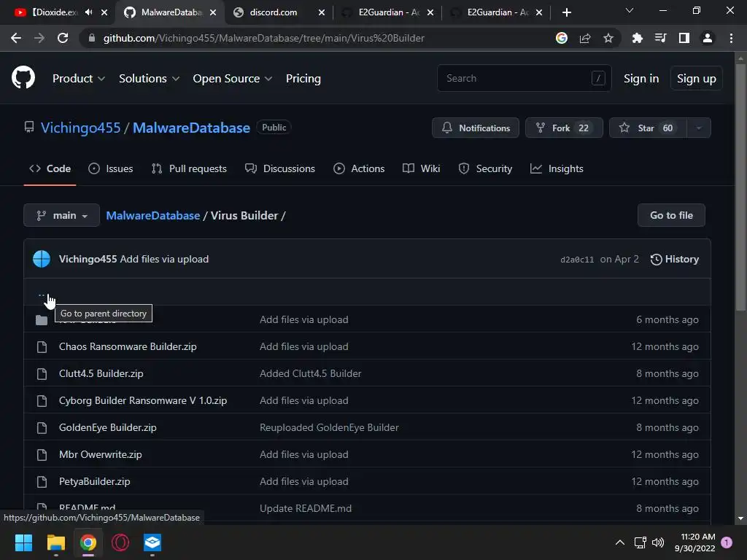Select Code tab
Screen dimensions: 747x560
click(x=50, y=168)
